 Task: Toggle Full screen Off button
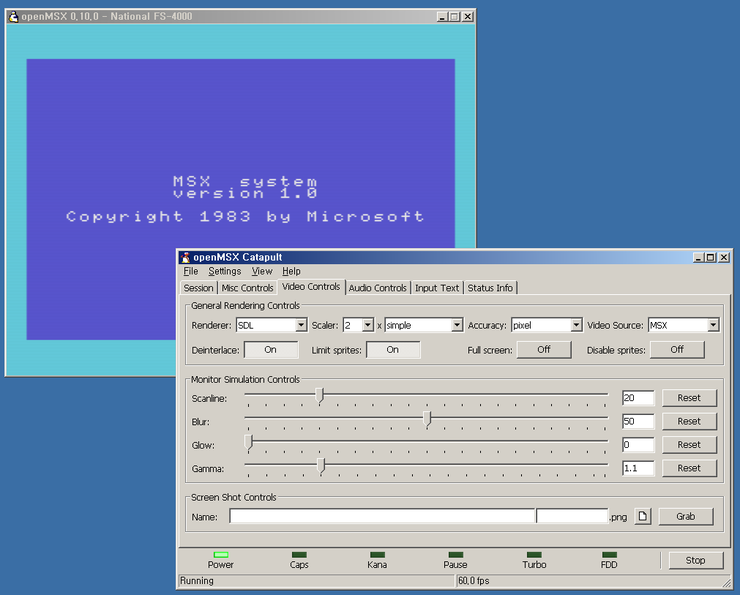544,350
